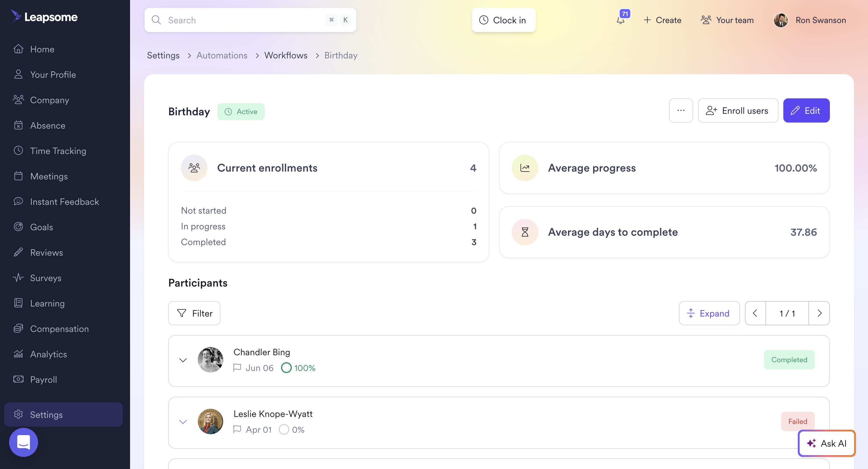Click the Edit workflow button
The image size is (868, 469).
[x=806, y=110]
